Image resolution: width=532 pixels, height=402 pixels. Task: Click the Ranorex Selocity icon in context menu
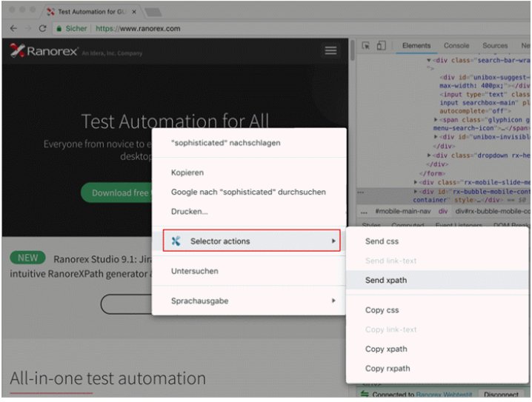176,241
